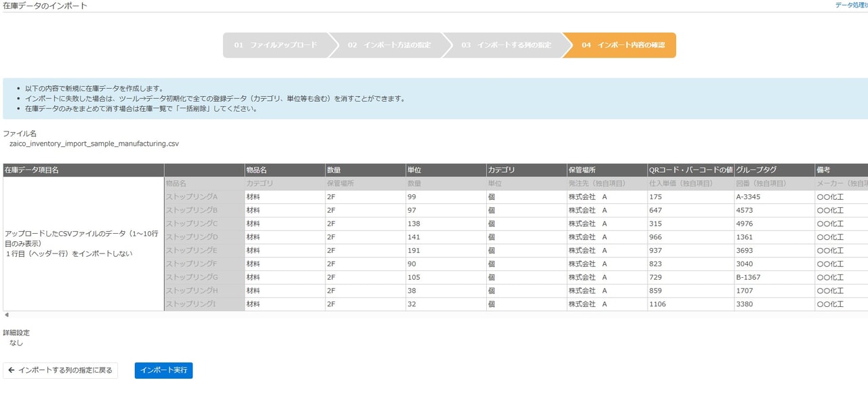Go back via インポートする列の指定に戻る button
The height and width of the screenshot is (395, 868).
[x=60, y=371]
